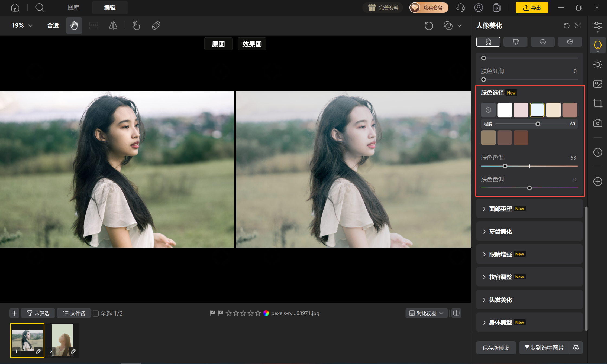The image size is (607, 364).
Task: Switch to the 图库 tab
Action: pos(73,8)
